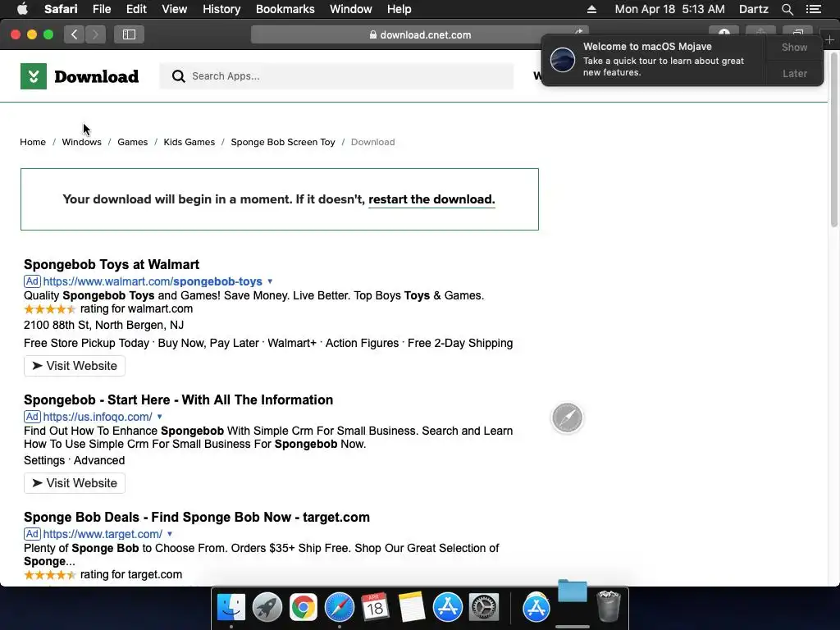Viewport: 840px width, 630px height.
Task: Open Notification Center list icon
Action: point(814,9)
